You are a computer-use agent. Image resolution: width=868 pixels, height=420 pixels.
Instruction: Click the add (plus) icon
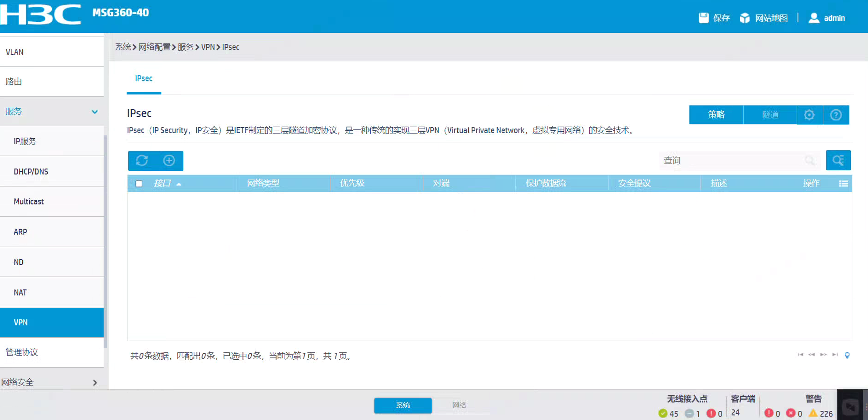click(169, 161)
